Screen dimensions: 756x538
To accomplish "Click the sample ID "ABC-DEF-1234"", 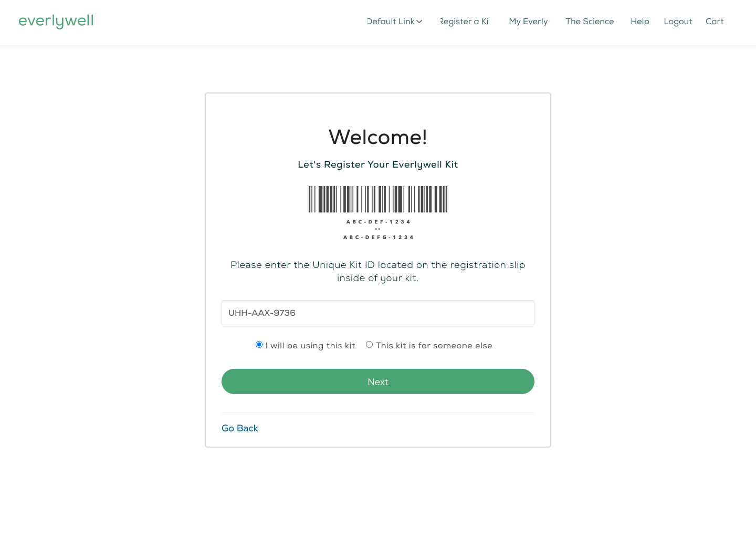I will (x=378, y=222).
